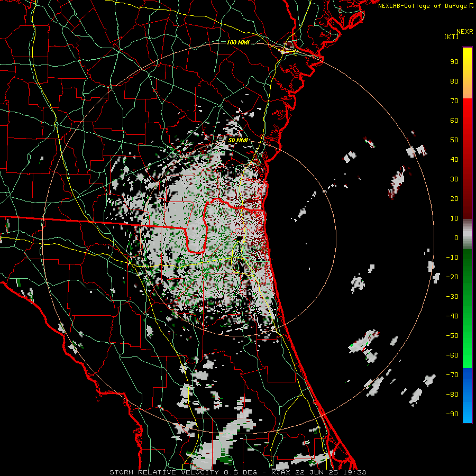Click the positive 70 knot scale label
This screenshot has height=476, width=476.
point(454,101)
